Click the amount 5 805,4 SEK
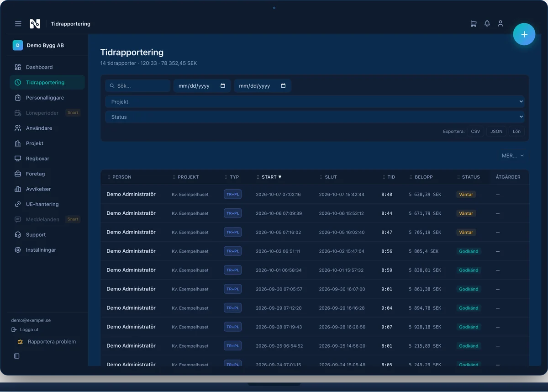548x392 pixels. coord(424,251)
